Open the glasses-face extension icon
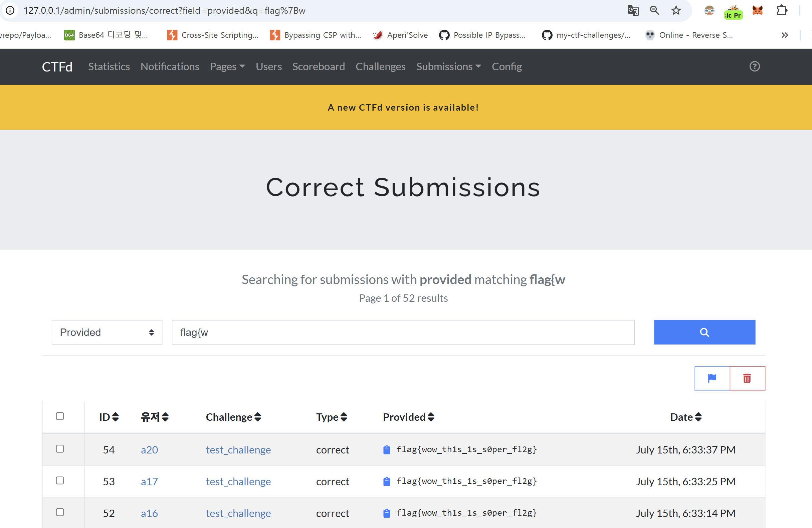This screenshot has width=812, height=528. (709, 11)
